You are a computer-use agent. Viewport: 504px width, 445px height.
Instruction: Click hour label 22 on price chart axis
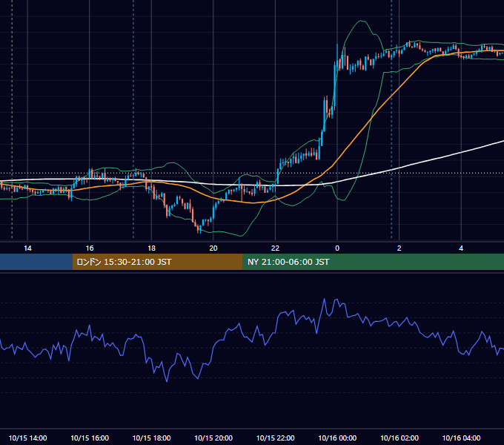(x=275, y=248)
